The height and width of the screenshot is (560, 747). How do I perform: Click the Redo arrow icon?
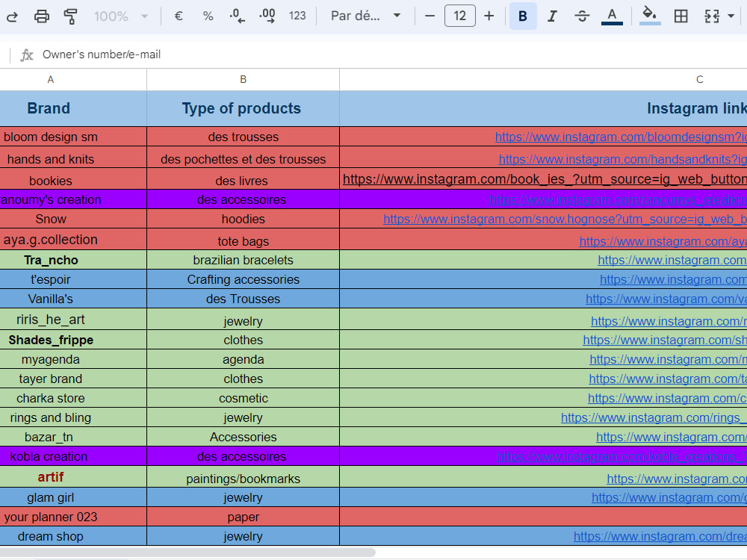point(12,16)
